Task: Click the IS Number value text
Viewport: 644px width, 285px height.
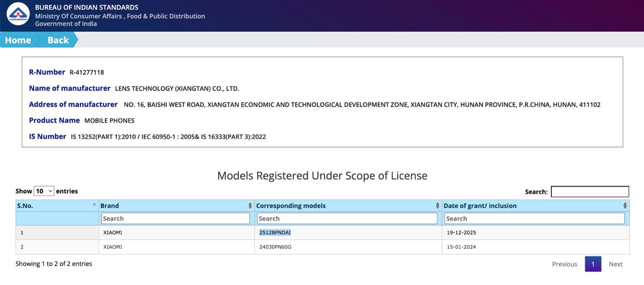Action: pos(169,137)
